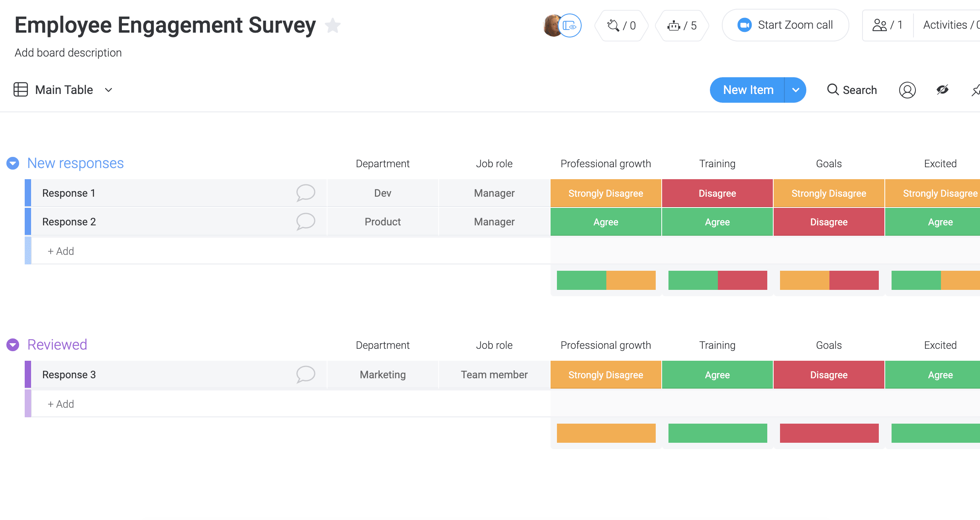Open the Main Table dropdown
Screen dimensions: 980x520
tap(109, 90)
